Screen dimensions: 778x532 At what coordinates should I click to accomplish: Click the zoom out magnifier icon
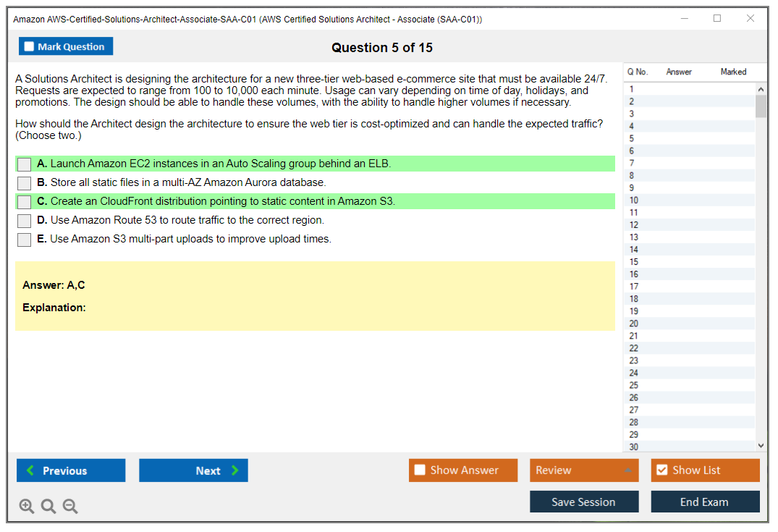tap(70, 506)
